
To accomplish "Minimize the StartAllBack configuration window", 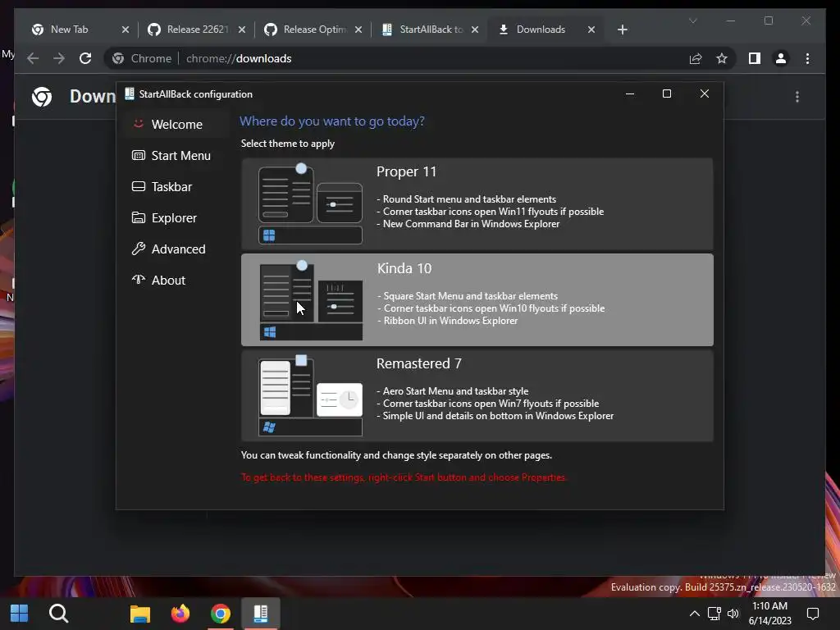I will pos(630,94).
